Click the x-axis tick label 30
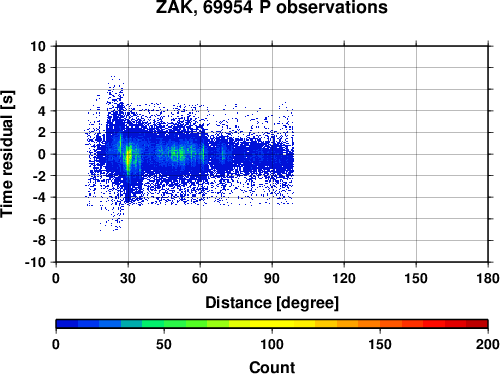500x374 pixels. 128,278
